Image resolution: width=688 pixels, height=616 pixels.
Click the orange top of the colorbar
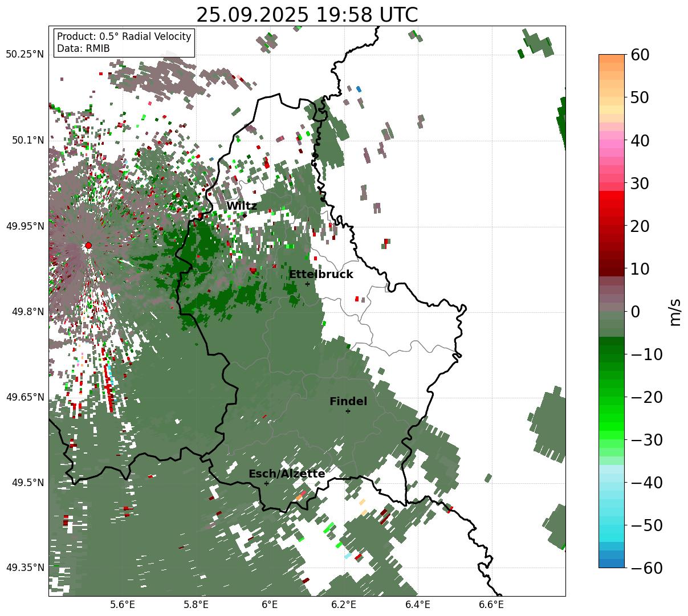pyautogui.click(x=612, y=59)
